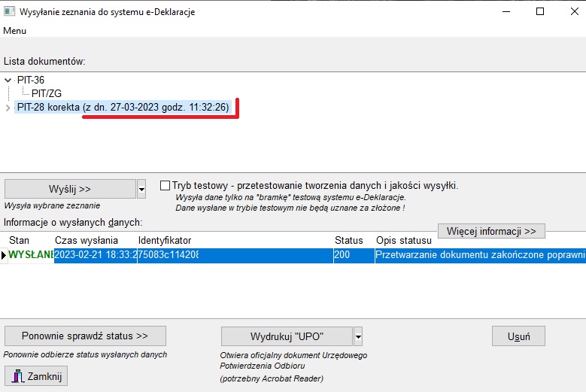The width and height of the screenshot is (586, 392).
Task: Maximize the window
Action: click(x=540, y=11)
